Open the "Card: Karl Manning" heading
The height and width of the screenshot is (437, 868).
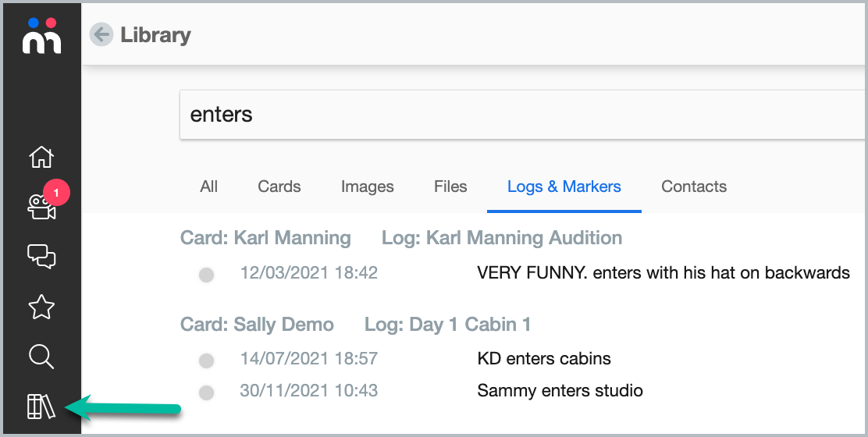(x=265, y=238)
